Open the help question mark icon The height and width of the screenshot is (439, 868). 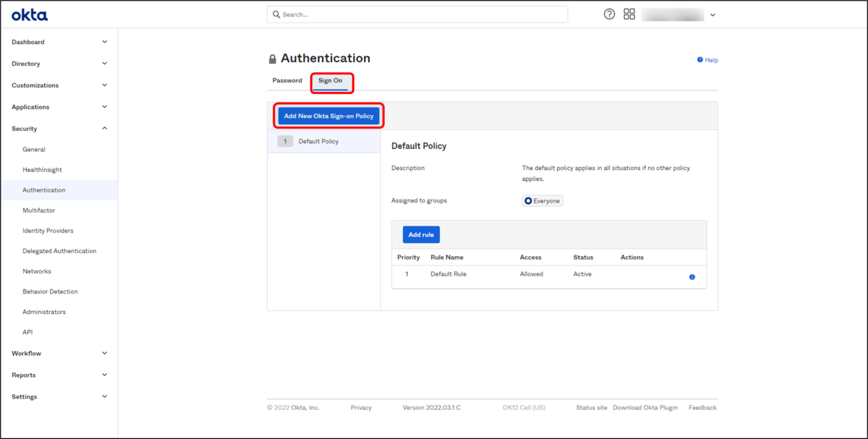[610, 14]
